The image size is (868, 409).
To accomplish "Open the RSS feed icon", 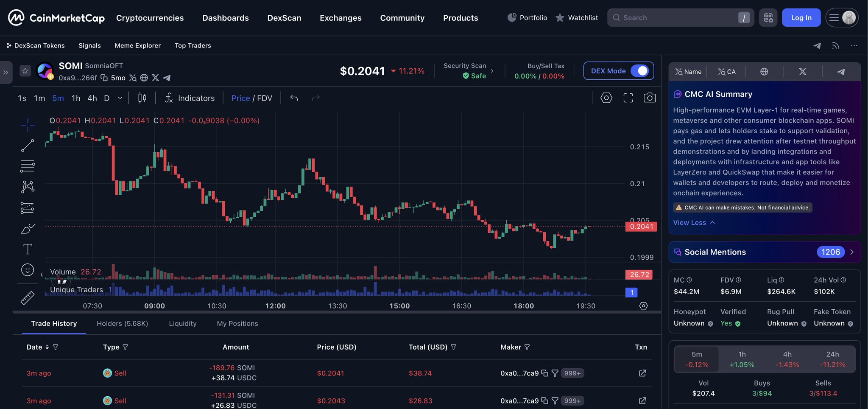I will [x=835, y=45].
